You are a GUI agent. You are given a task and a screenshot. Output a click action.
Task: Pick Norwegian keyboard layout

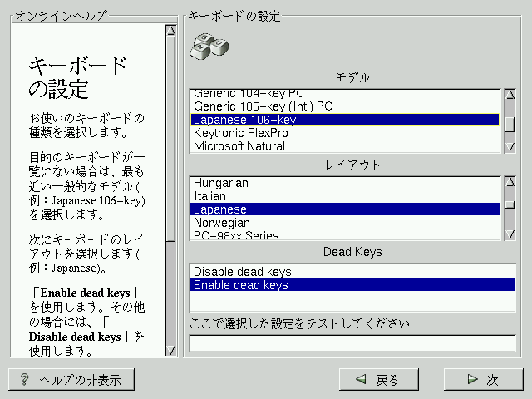pos(221,223)
